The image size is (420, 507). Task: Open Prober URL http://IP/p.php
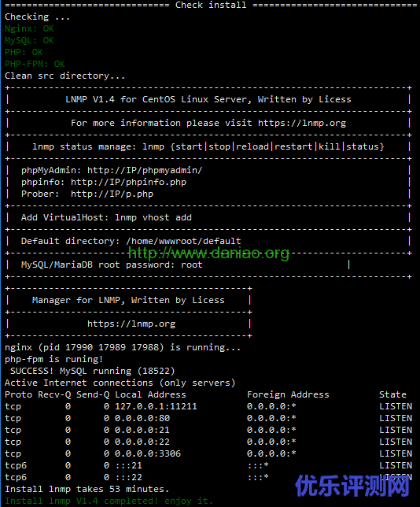pos(112,194)
